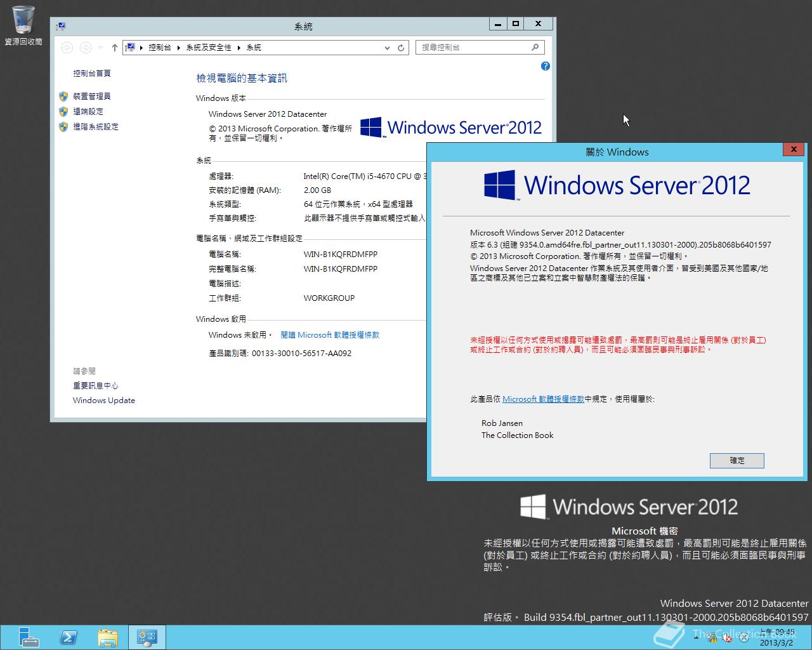Close the 關於 Windows dialog
The width and height of the screenshot is (812, 650).
pyautogui.click(x=794, y=149)
